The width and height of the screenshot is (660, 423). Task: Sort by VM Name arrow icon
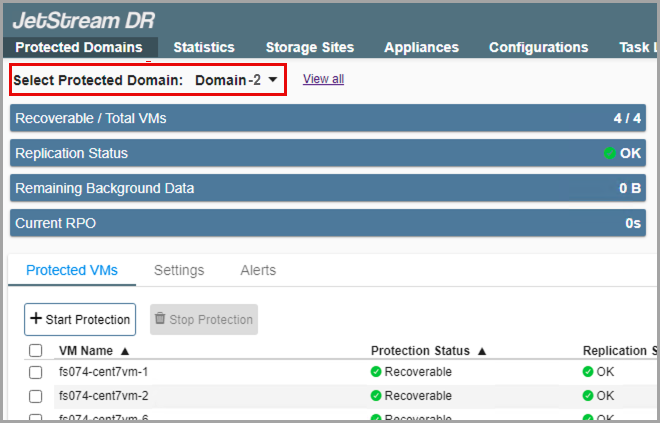coord(125,351)
